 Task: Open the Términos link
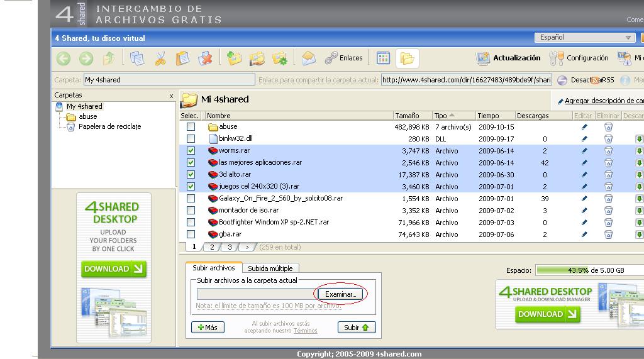(x=305, y=331)
